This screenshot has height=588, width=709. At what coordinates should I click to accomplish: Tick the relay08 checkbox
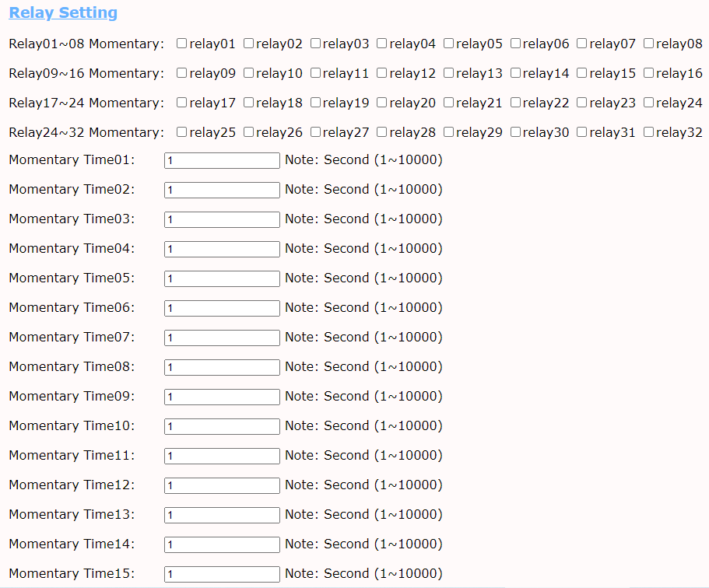[649, 44]
